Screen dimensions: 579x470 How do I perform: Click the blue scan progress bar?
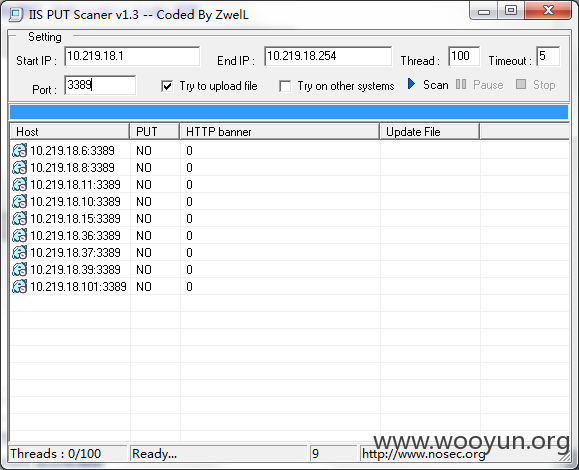[x=289, y=112]
